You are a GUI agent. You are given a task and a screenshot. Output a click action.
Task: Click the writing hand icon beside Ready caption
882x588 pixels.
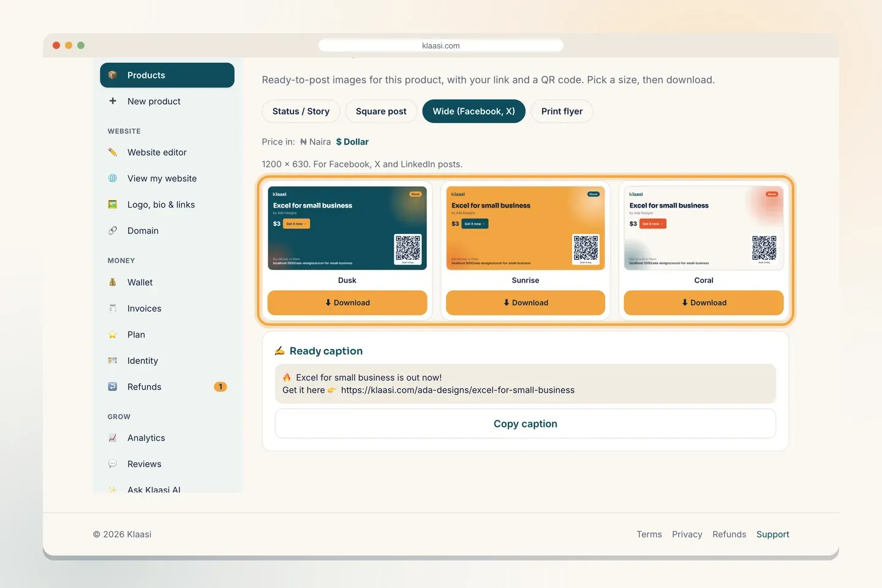280,351
